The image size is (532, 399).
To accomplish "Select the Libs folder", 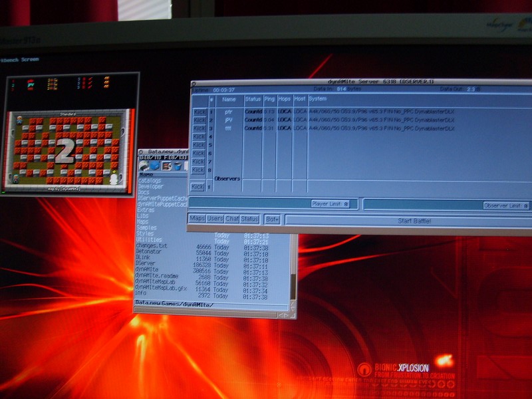I will point(142,215).
